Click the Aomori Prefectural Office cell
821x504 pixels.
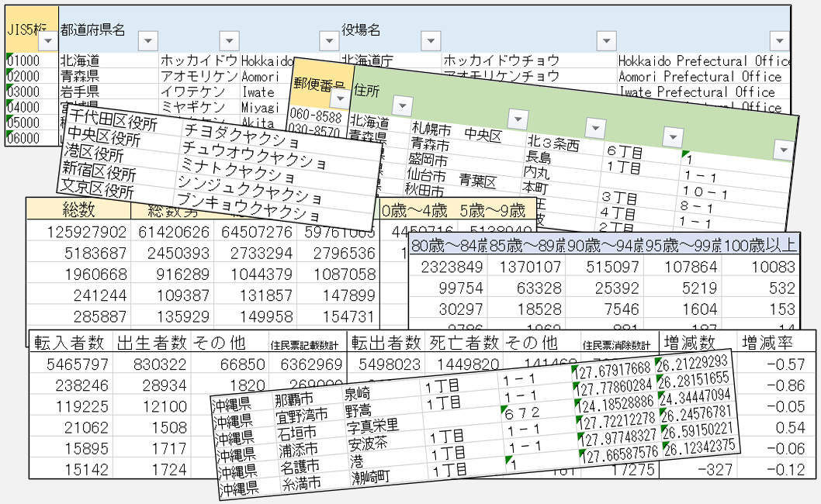[x=700, y=77]
